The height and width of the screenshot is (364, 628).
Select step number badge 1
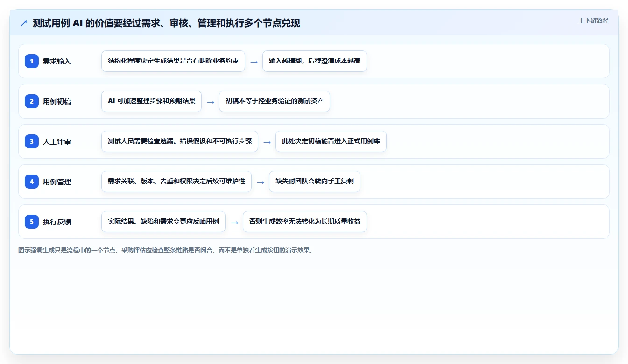tap(32, 61)
